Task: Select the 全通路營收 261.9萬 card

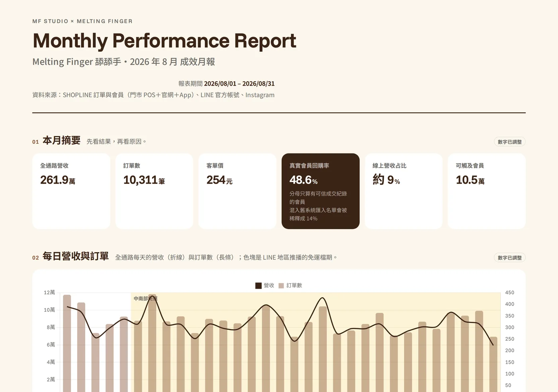Action: 71,191
